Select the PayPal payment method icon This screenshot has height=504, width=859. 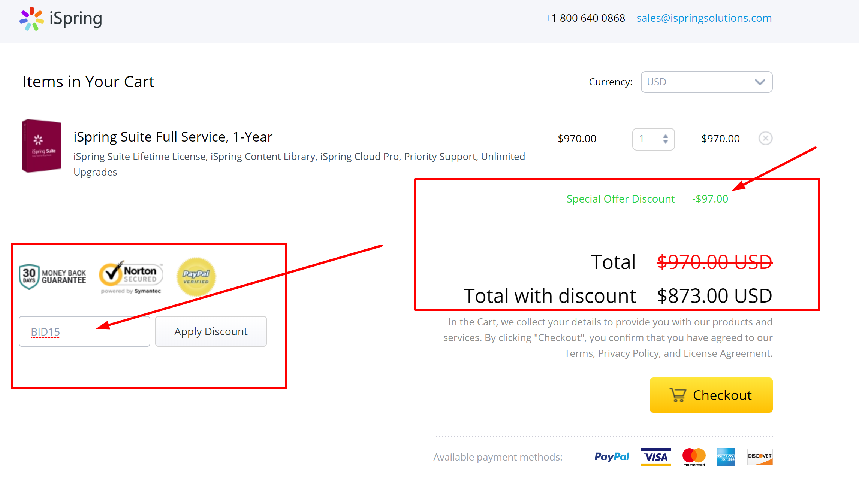pos(612,457)
